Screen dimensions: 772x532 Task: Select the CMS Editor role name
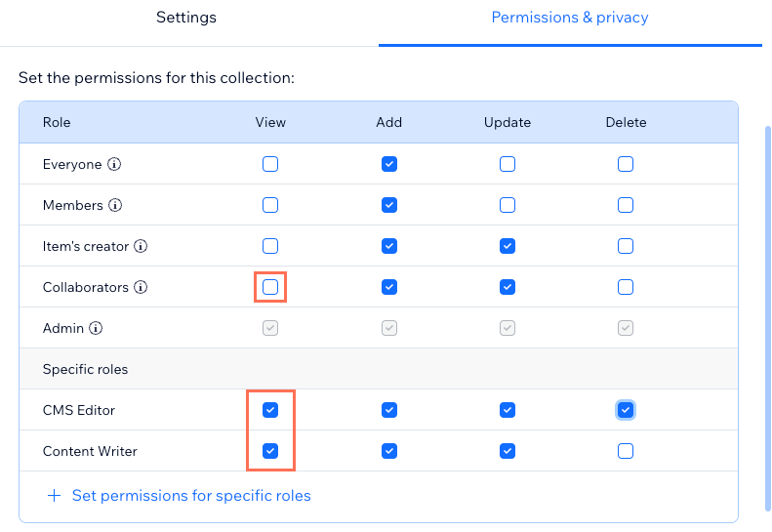pos(79,410)
